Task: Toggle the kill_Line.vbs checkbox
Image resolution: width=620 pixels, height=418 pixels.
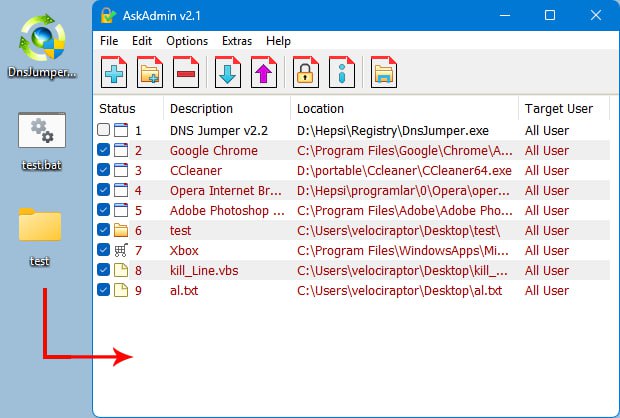Action: point(104,270)
